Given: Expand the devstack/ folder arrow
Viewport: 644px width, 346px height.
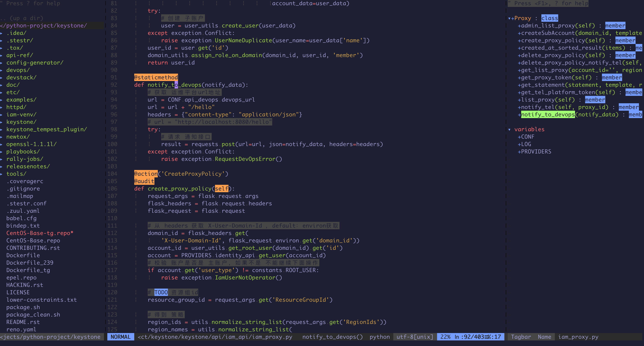Looking at the screenshot, I should 2,78.
